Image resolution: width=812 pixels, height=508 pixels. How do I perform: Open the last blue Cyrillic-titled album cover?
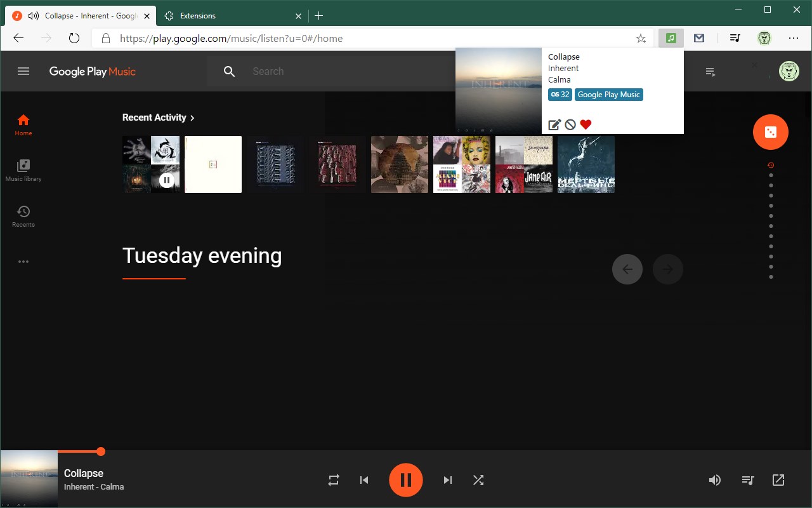(x=586, y=164)
